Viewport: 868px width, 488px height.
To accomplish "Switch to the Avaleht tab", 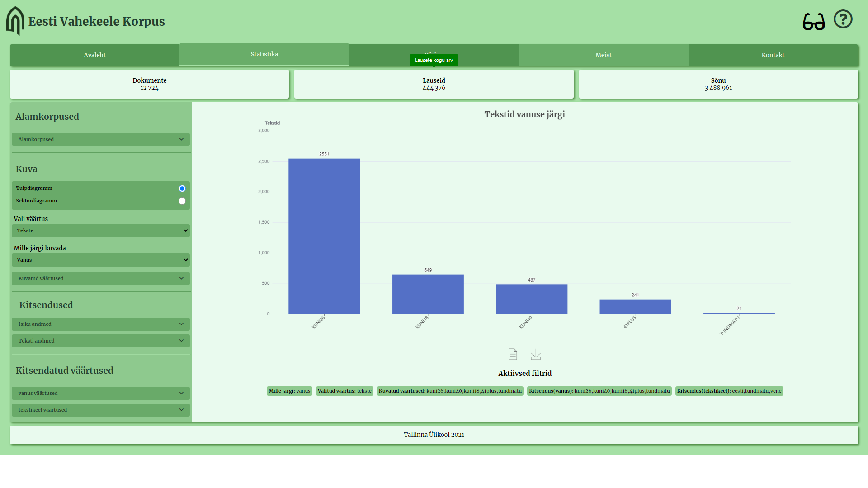I will pos(94,55).
